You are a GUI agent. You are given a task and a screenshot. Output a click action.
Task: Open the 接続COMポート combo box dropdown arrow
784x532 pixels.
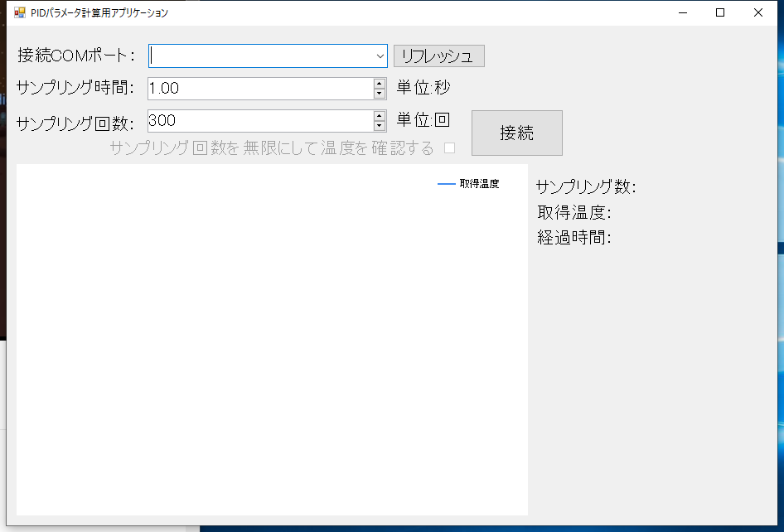tap(380, 56)
